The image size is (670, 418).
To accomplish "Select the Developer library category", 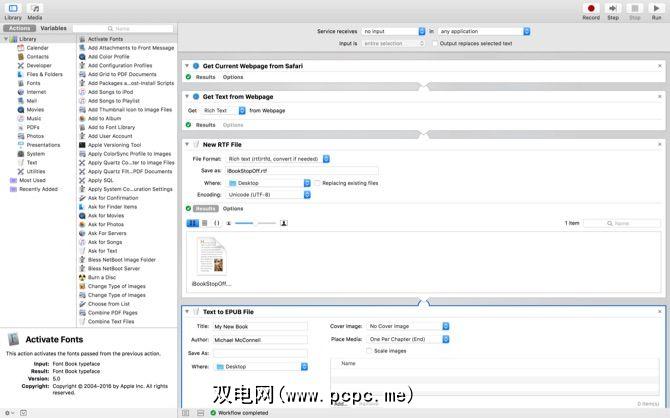I will coord(39,65).
